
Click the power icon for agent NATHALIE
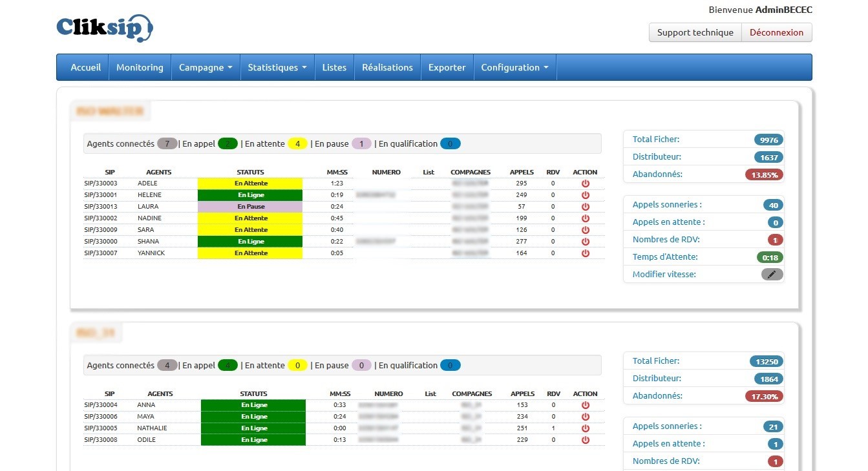click(x=586, y=428)
